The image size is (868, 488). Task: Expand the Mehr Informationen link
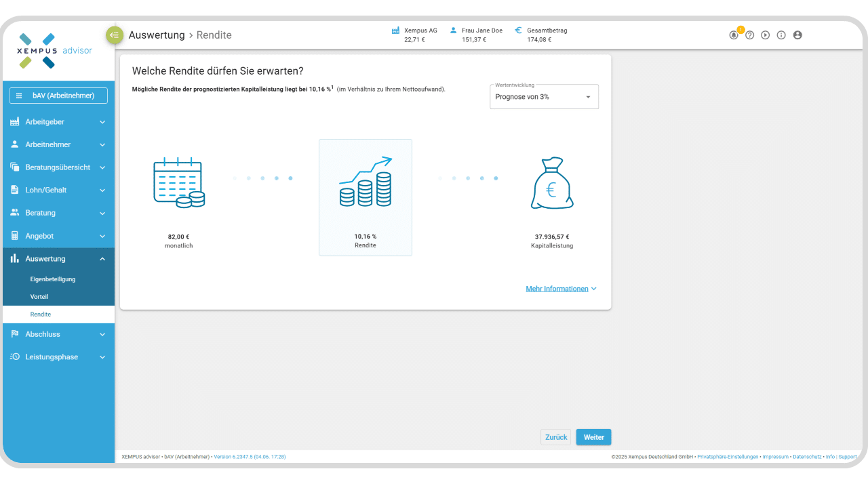point(561,289)
